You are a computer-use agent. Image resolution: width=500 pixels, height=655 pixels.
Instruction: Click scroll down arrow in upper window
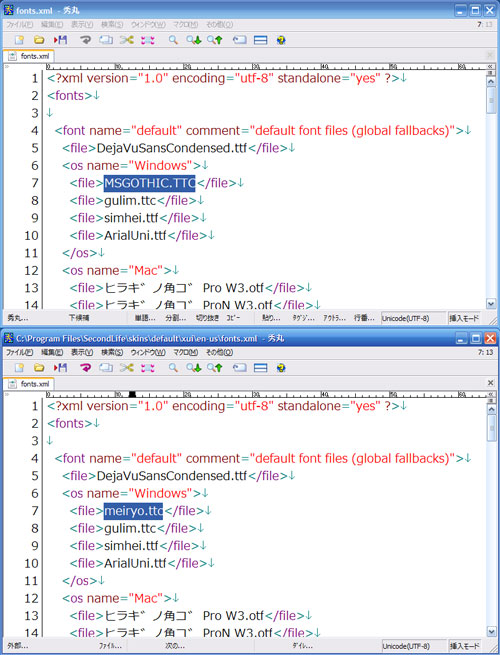coord(491,304)
